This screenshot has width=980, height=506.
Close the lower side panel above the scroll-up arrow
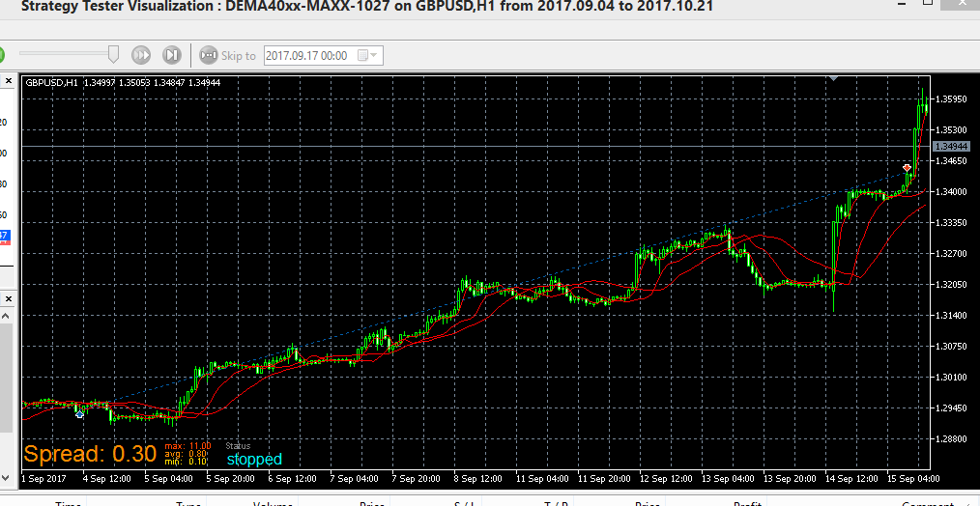point(9,299)
